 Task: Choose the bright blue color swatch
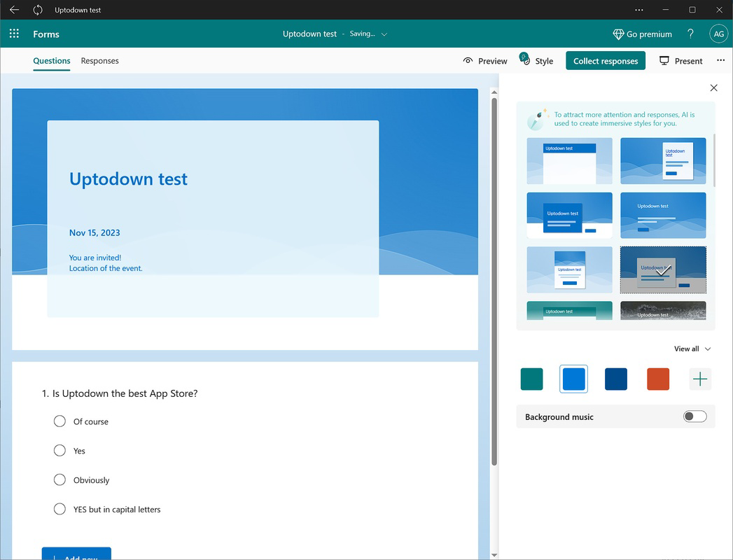(x=573, y=379)
